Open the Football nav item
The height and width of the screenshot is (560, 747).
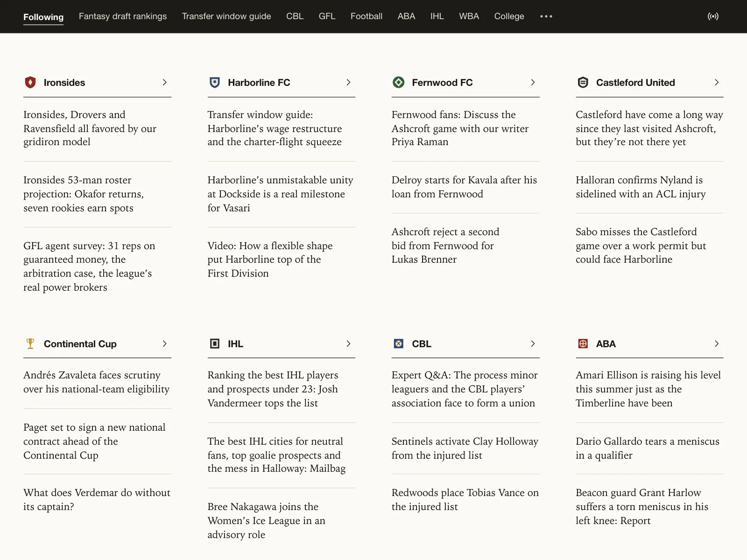(366, 16)
